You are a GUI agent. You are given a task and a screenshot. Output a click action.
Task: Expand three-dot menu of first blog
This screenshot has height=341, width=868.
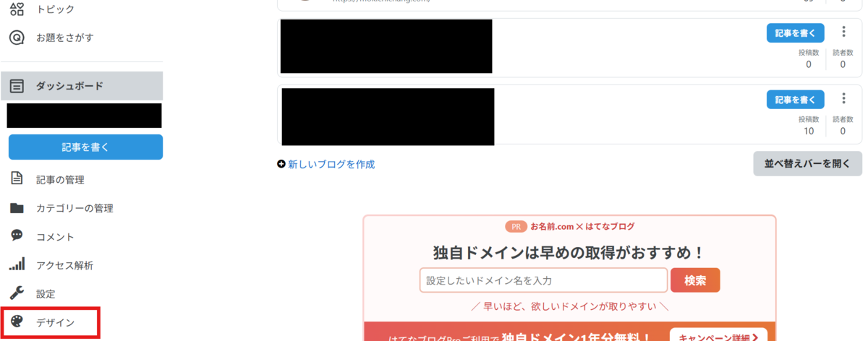[x=843, y=32]
